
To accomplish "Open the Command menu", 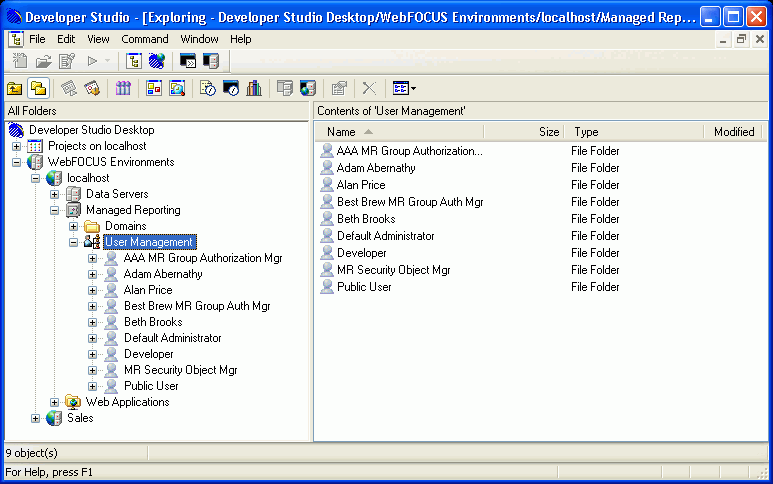I will point(144,39).
